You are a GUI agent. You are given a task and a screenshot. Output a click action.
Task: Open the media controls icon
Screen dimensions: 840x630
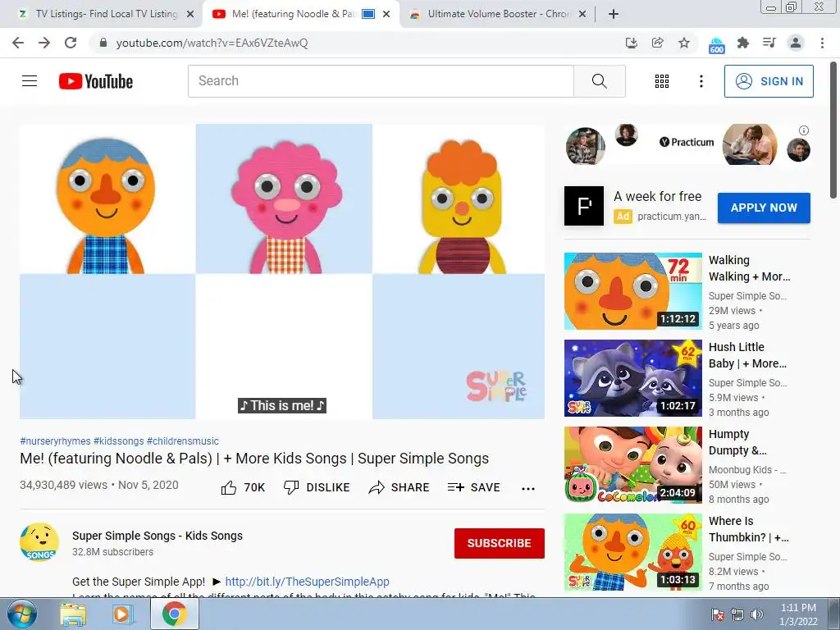click(x=769, y=43)
